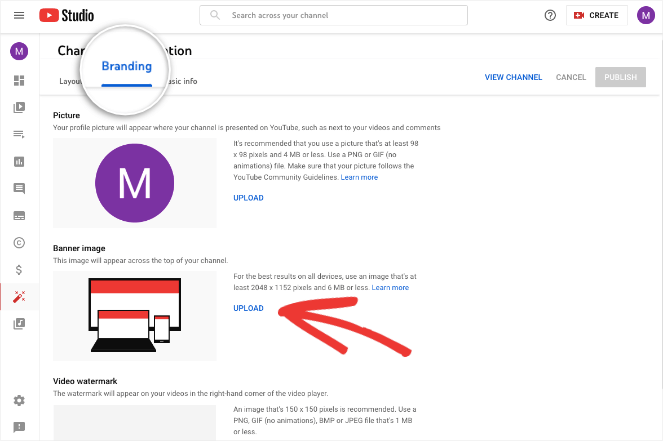Click Upload for profile Picture
The image size is (663, 441).
[248, 198]
